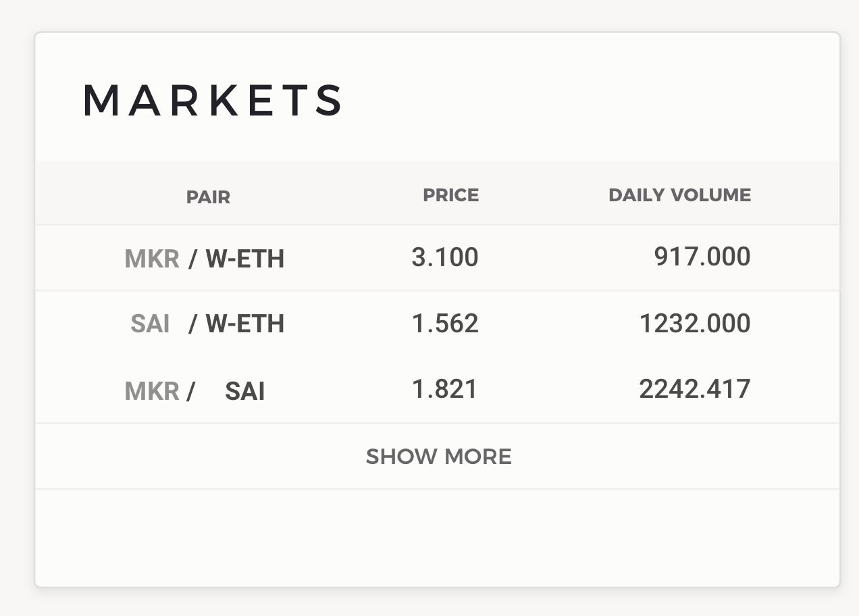
Task: Click the 1.562 price value
Action: (x=445, y=324)
